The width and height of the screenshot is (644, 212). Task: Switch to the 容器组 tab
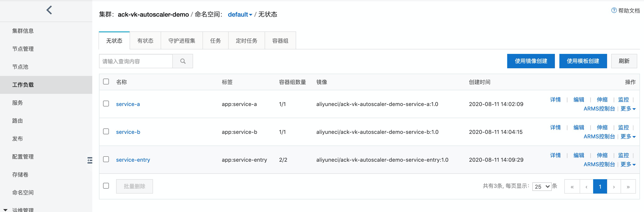(x=280, y=41)
